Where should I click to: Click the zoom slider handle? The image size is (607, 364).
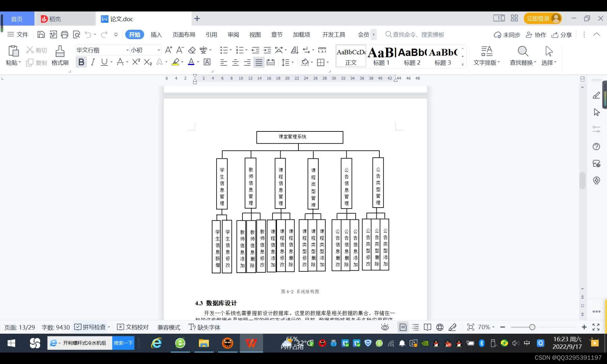532,327
